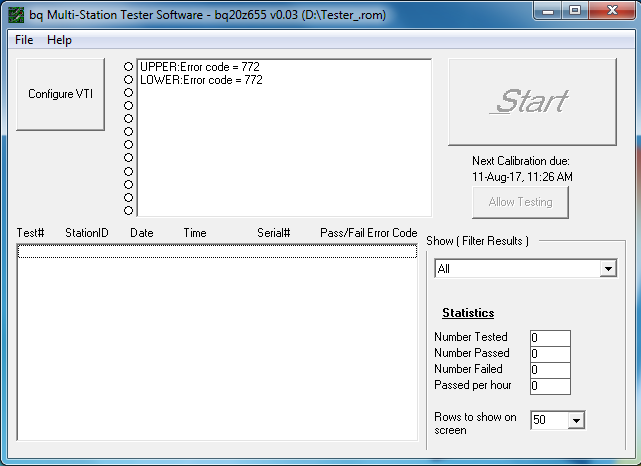Click the application icon in title bar
The height and width of the screenshot is (466, 641).
pos(16,16)
